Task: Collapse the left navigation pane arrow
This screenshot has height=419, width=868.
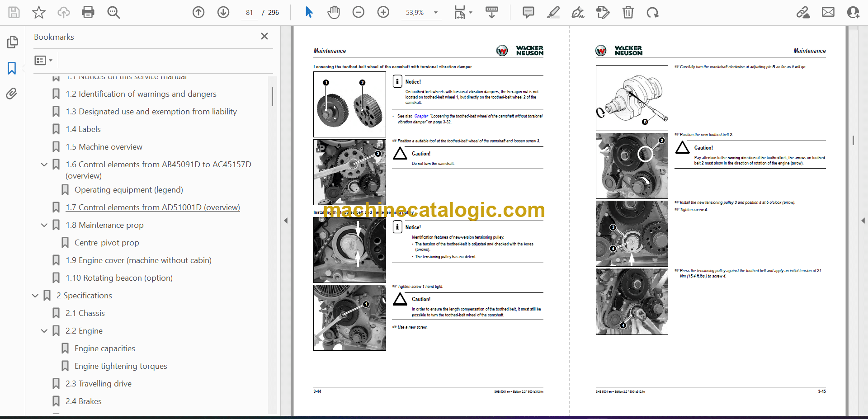Action: tap(286, 221)
